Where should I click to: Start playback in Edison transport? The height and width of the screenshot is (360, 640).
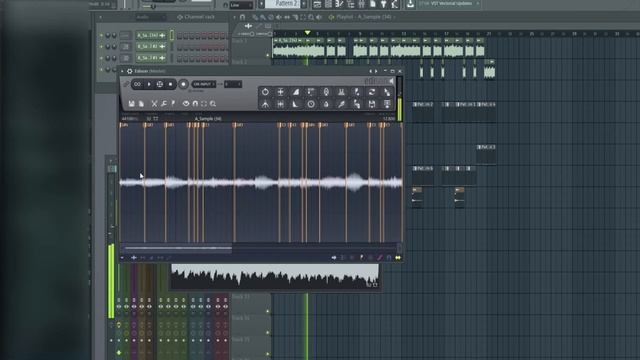click(x=149, y=84)
